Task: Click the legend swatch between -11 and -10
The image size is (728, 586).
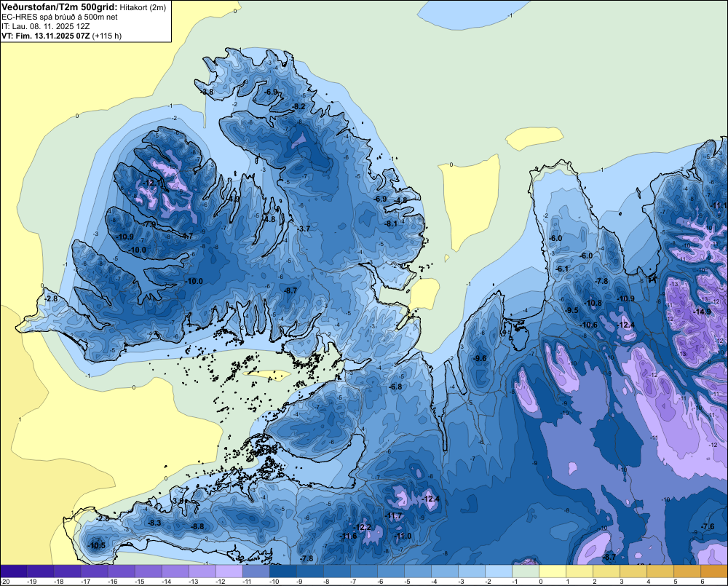Action: (256, 571)
